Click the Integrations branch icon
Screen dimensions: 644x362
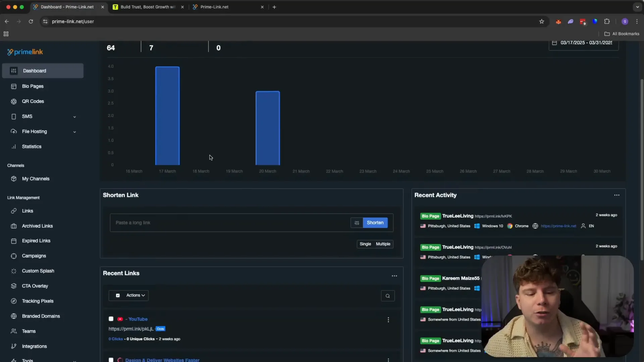coord(14,347)
